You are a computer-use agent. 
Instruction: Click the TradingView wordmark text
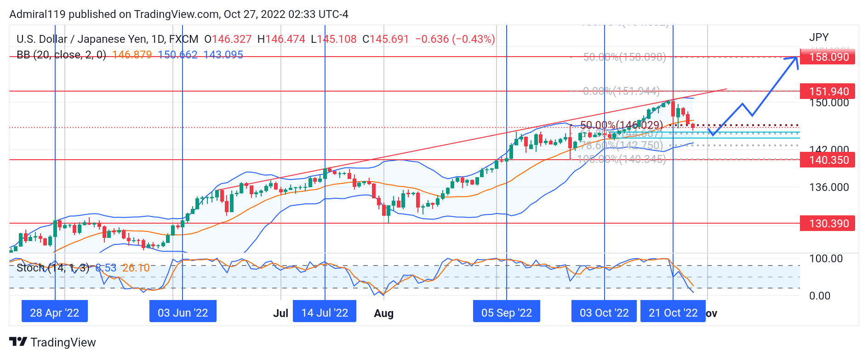63,342
